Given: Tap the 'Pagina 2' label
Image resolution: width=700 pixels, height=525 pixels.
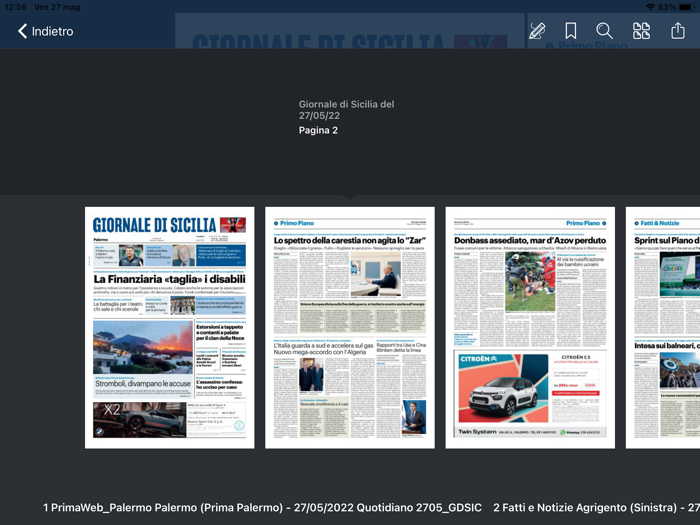Looking at the screenshot, I should 318,130.
